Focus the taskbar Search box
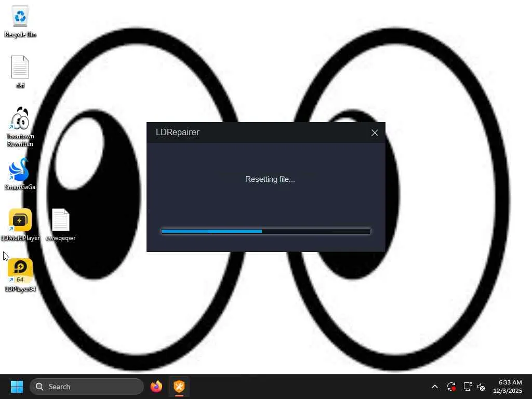Viewport: 532px width, 399px height. [87, 387]
